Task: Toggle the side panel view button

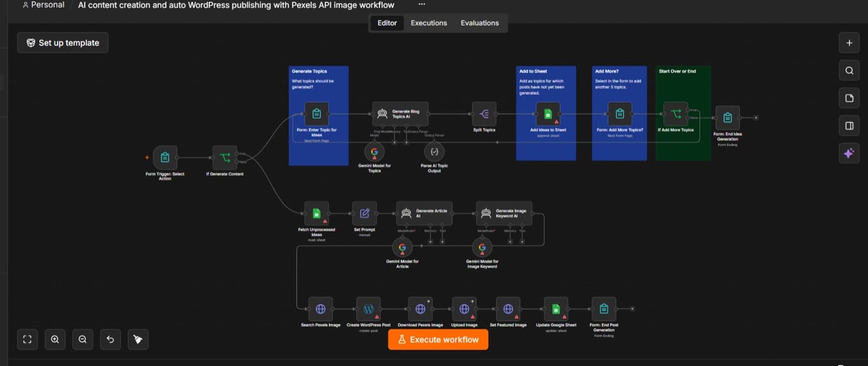Action: [849, 126]
